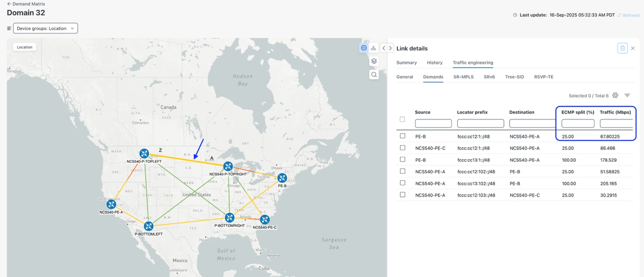Open the Summary tab
This screenshot has height=277, width=644.
coord(406,63)
